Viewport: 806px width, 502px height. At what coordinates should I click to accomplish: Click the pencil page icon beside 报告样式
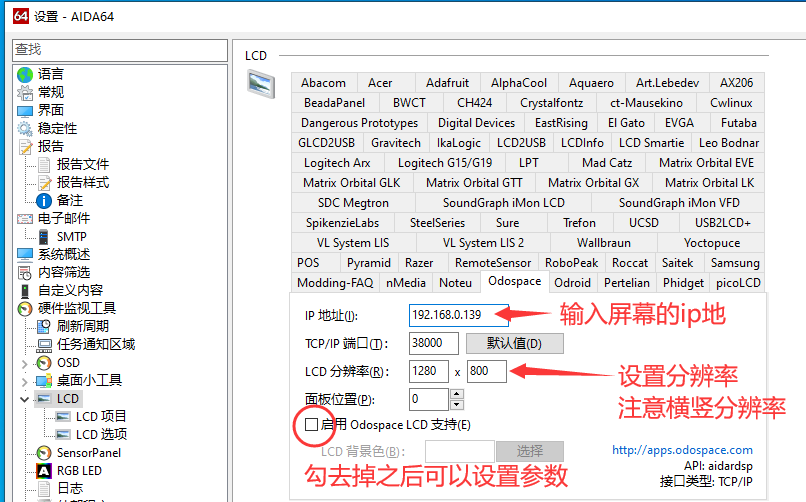44,183
